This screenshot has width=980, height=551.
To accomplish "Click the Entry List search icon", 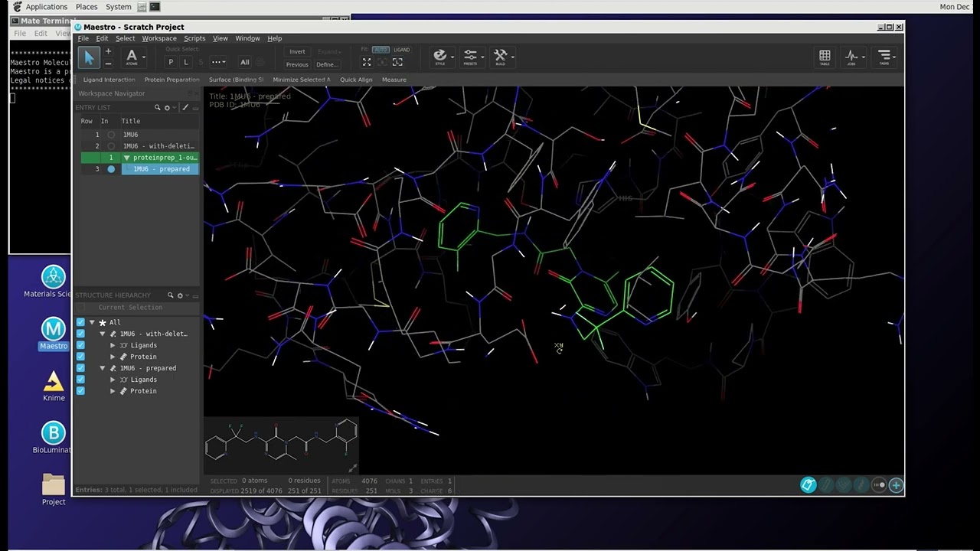I will click(158, 107).
